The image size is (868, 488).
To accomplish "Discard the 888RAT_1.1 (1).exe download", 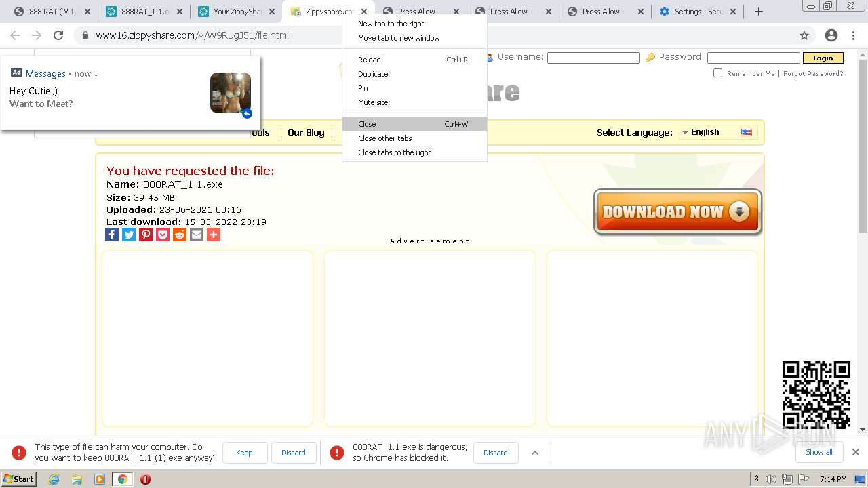I will [x=294, y=453].
